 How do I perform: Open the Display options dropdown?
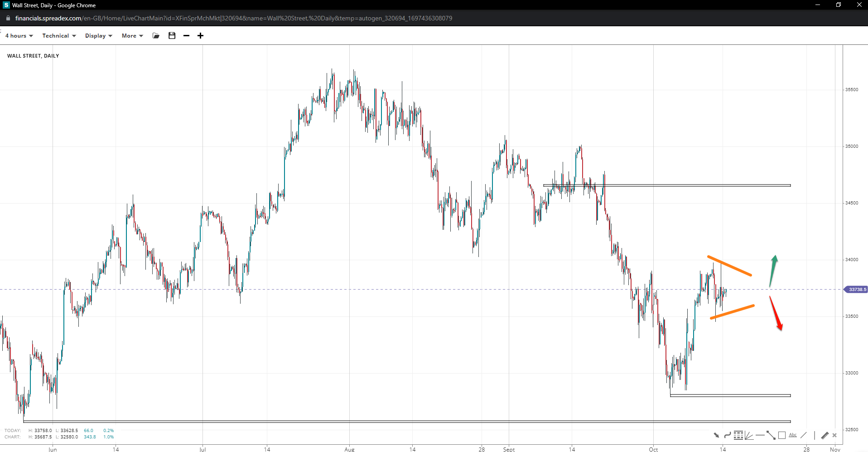point(98,36)
